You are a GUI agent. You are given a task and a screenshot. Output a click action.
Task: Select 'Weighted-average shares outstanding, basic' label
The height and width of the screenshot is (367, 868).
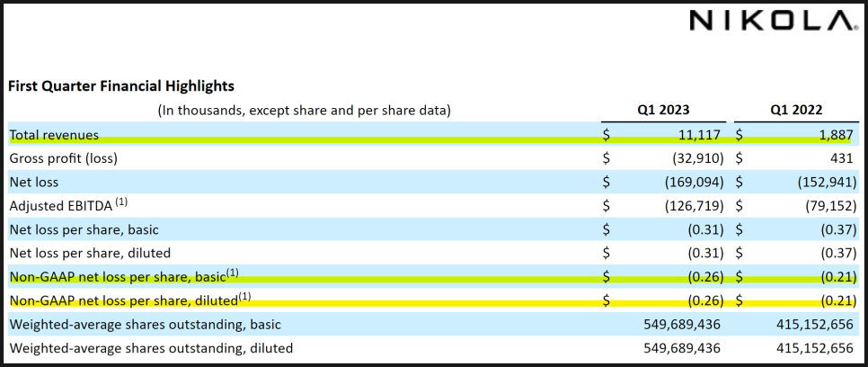click(x=145, y=325)
